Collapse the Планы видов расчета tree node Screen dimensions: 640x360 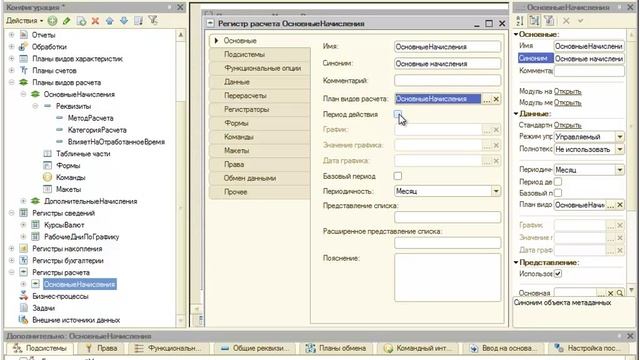point(11,82)
